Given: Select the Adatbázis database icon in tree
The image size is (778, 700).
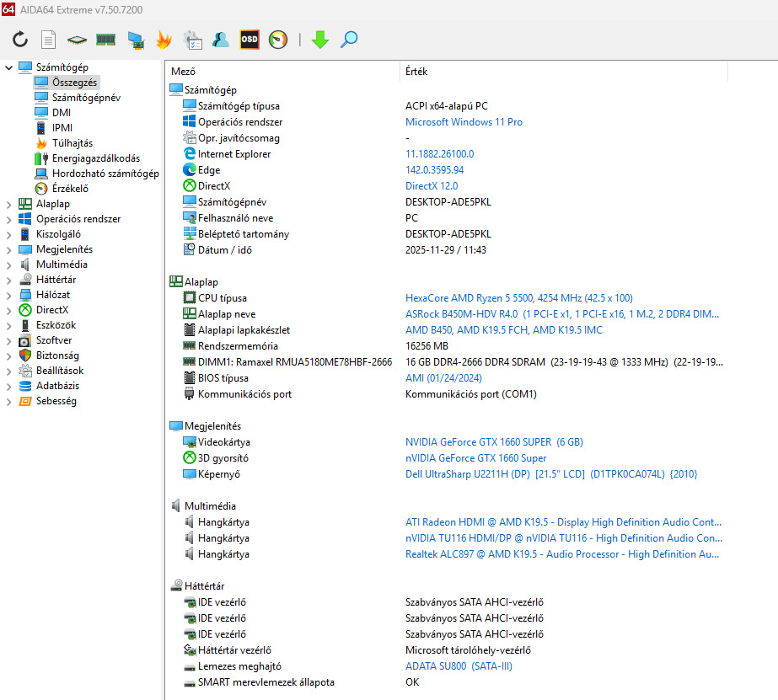Looking at the screenshot, I should pos(24,386).
